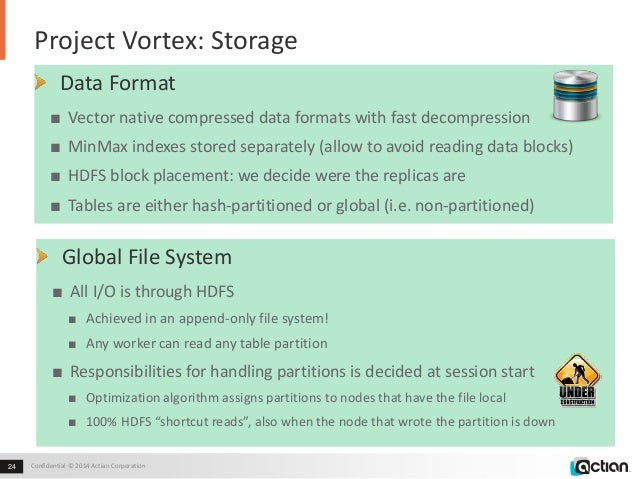Click the Actian logo
This screenshot has width=638, height=479.
click(600, 466)
